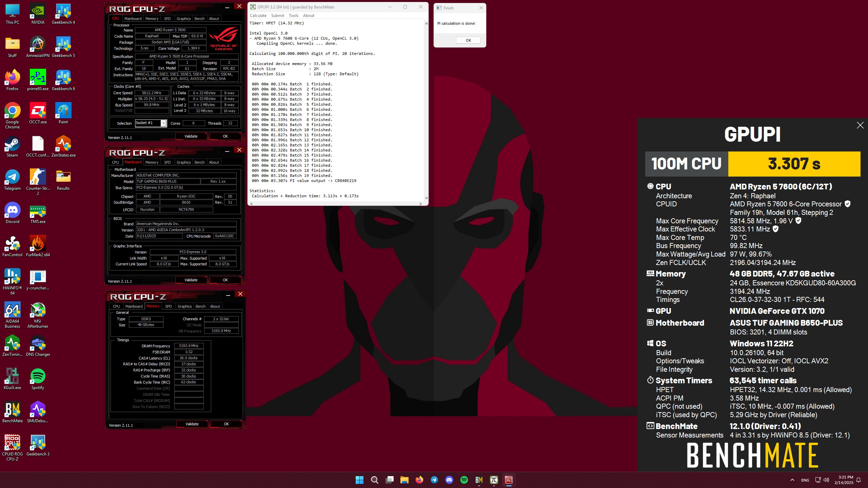868x488 pixels.
Task: Click Validate in top CPU-Z window
Action: [x=191, y=136]
